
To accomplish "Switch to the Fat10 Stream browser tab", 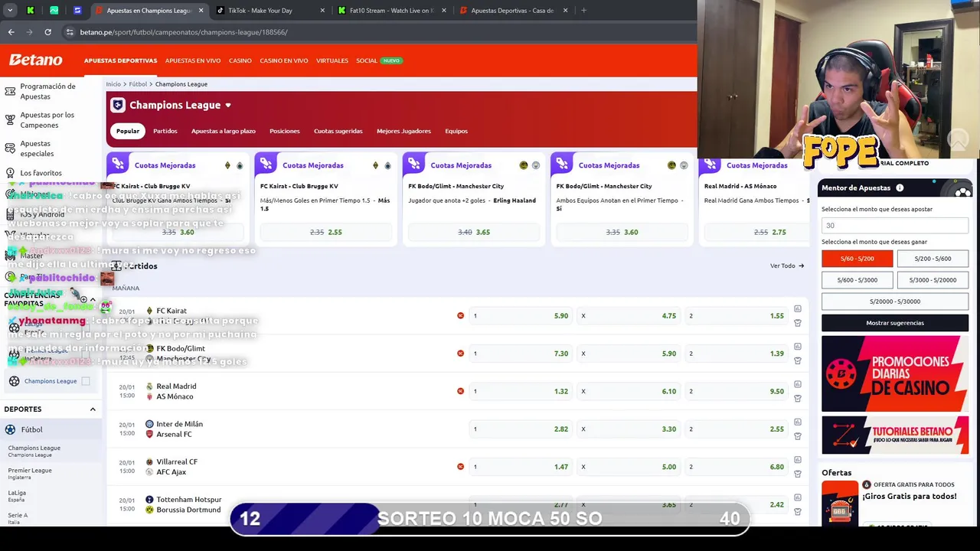I will pos(392,11).
